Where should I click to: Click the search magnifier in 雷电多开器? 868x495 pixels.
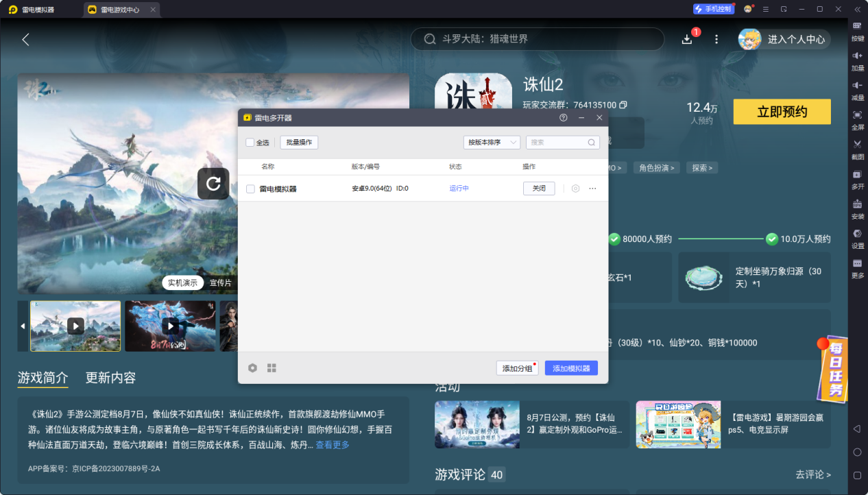[591, 143]
